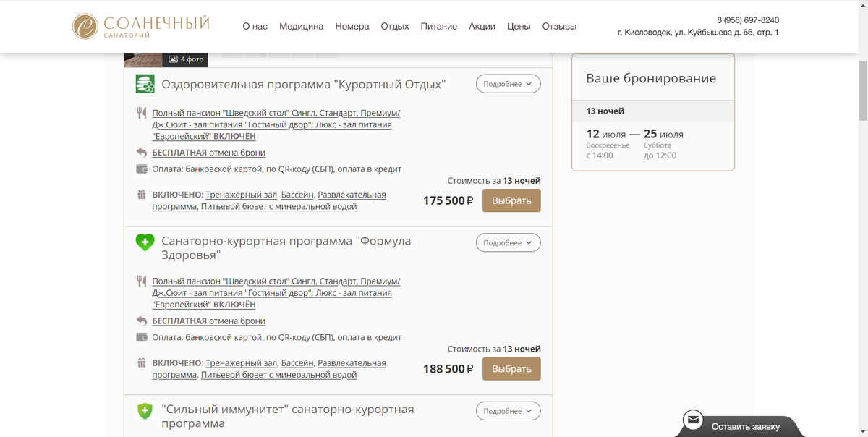Click the page vertical scrollbar
This screenshot has height=437, width=868.
point(861,94)
